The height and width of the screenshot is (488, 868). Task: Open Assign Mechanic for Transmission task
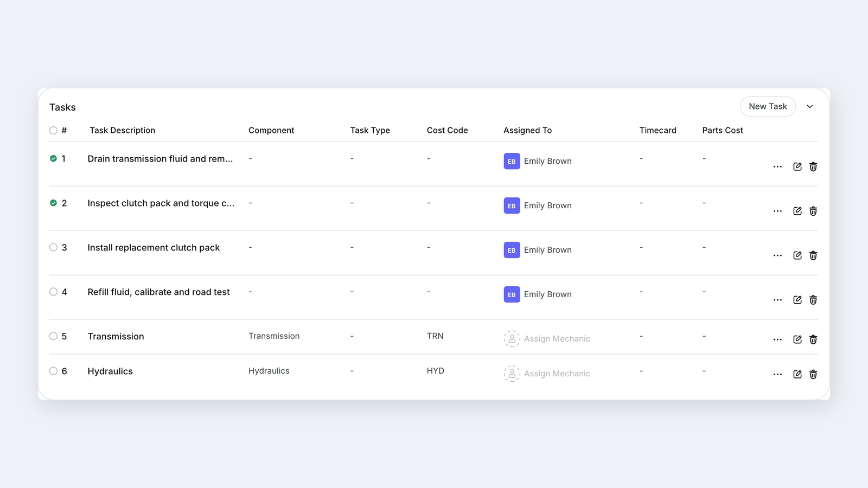coord(547,339)
